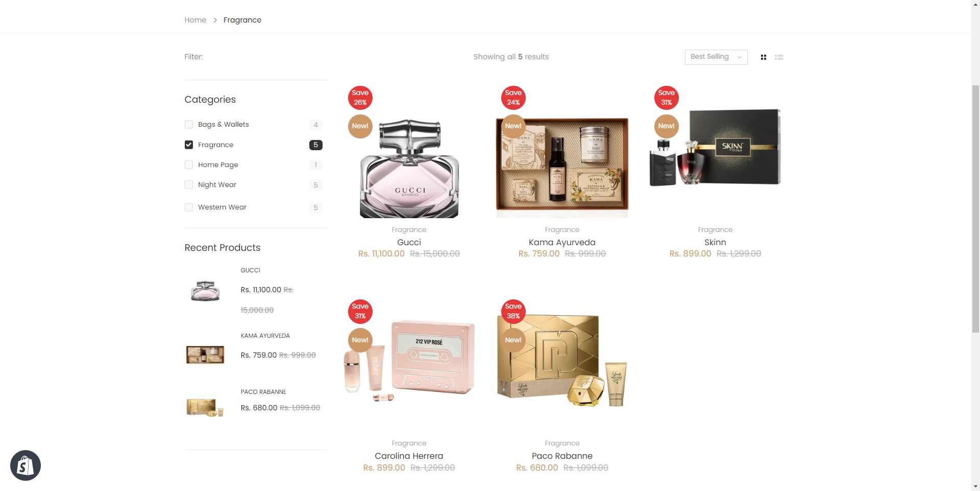Image resolution: width=980 pixels, height=491 pixels.
Task: Click the Save 38% badge on Paco Rabanne
Action: [513, 311]
